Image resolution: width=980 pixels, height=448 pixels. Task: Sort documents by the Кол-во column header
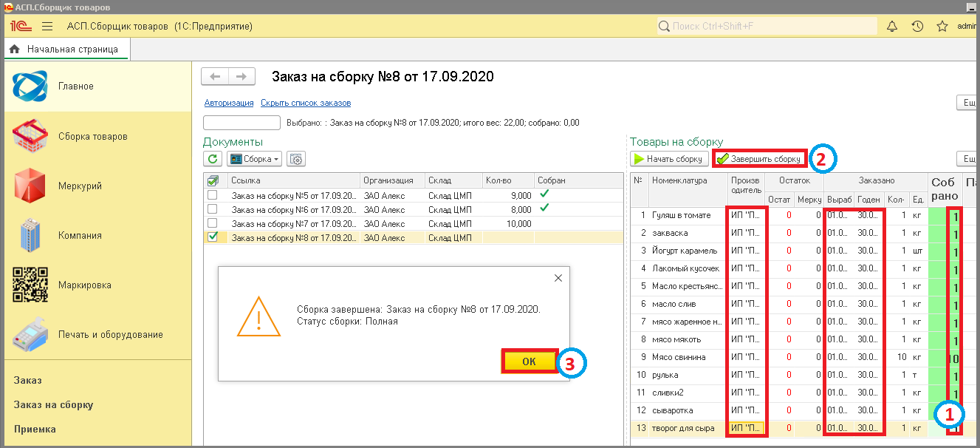click(x=508, y=180)
